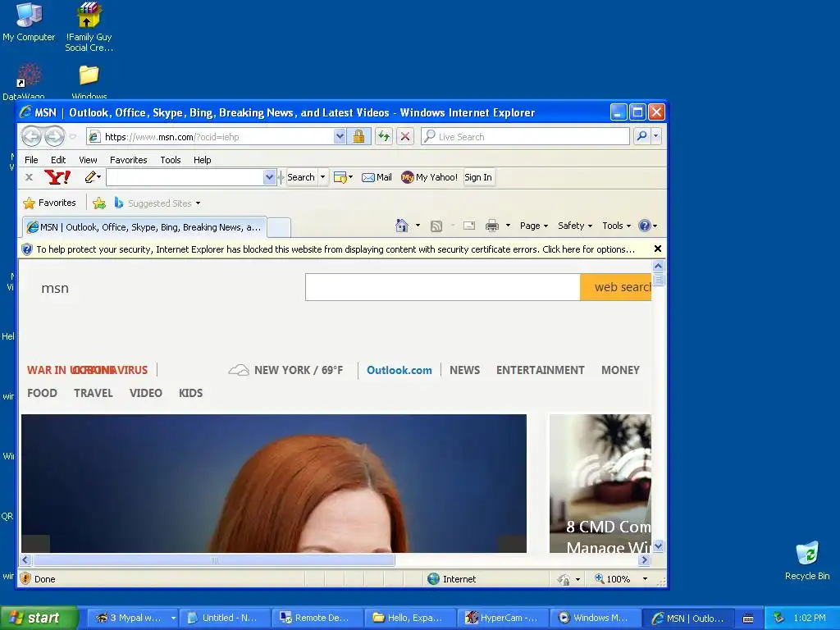
Task: Open the Tools menu in menu bar
Action: 171,160
